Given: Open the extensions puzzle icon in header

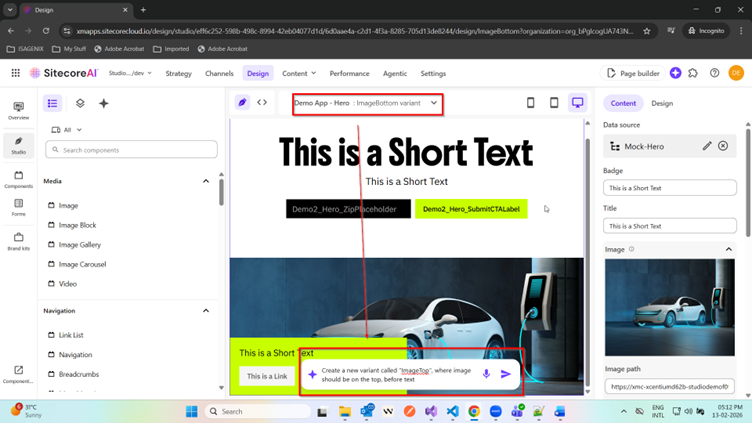Looking at the screenshot, I should (x=693, y=73).
